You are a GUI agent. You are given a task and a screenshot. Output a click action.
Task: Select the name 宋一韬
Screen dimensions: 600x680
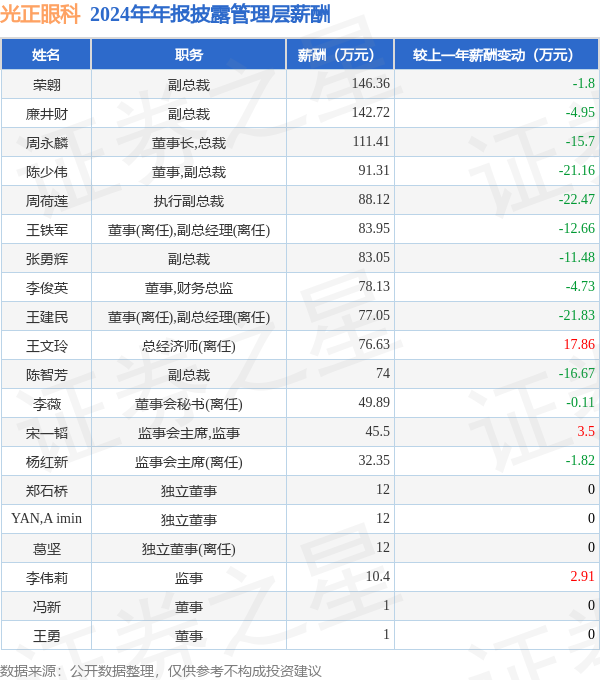click(x=46, y=433)
